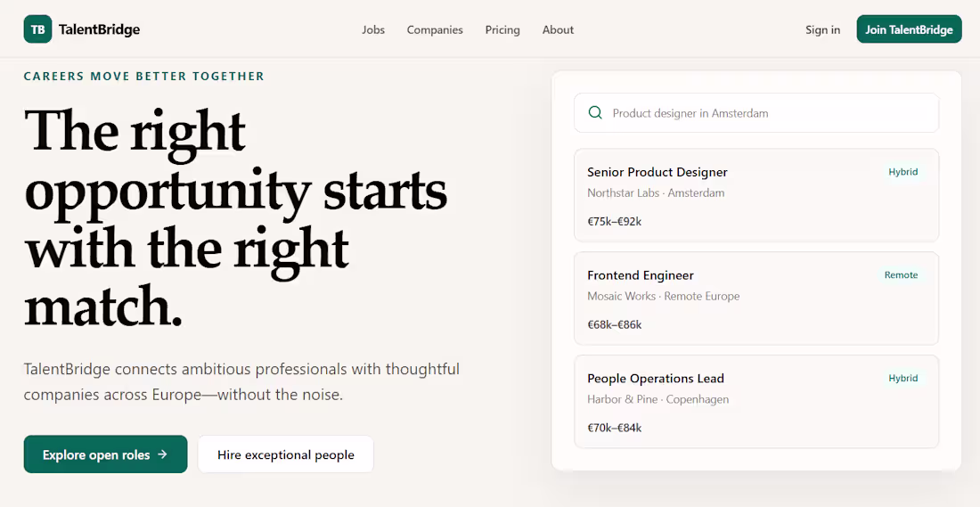Open the Jobs menu item
Viewport: 980px width, 507px height.
(373, 29)
